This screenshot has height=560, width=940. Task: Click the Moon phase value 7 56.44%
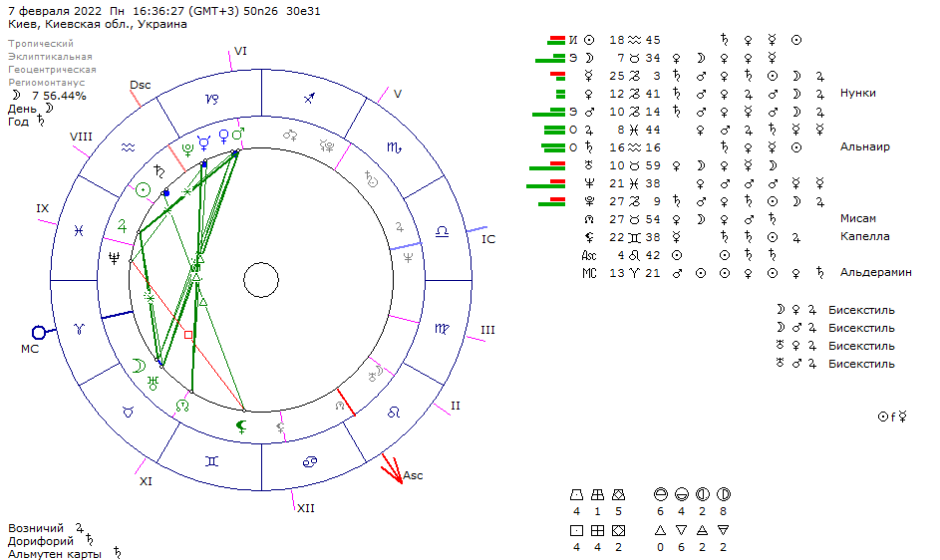coord(59,96)
